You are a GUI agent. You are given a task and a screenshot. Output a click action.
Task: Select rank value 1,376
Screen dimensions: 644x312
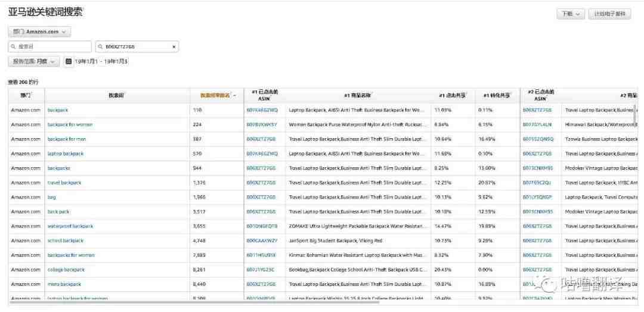pyautogui.click(x=199, y=182)
